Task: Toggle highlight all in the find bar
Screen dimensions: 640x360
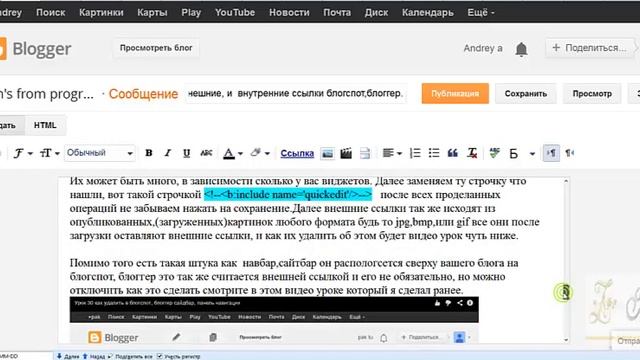Action: 130,356
